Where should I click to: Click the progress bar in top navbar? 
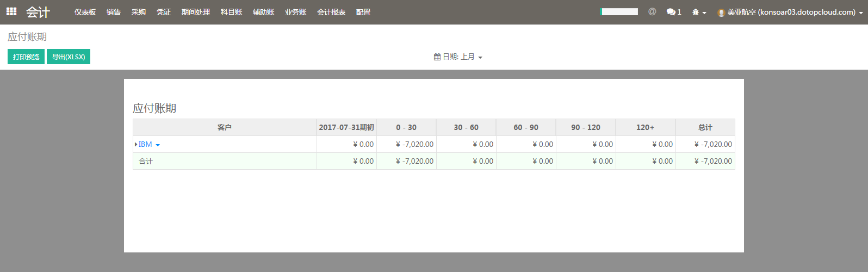tap(619, 11)
